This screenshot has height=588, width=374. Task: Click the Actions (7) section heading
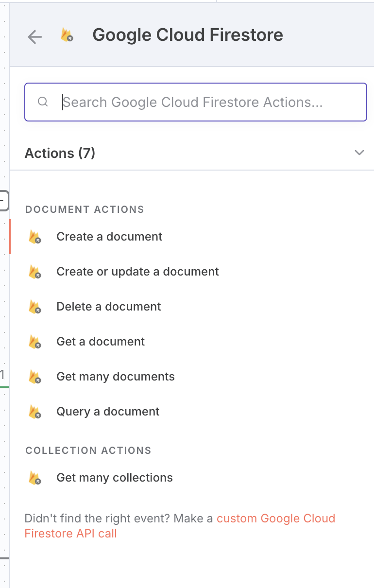60,153
